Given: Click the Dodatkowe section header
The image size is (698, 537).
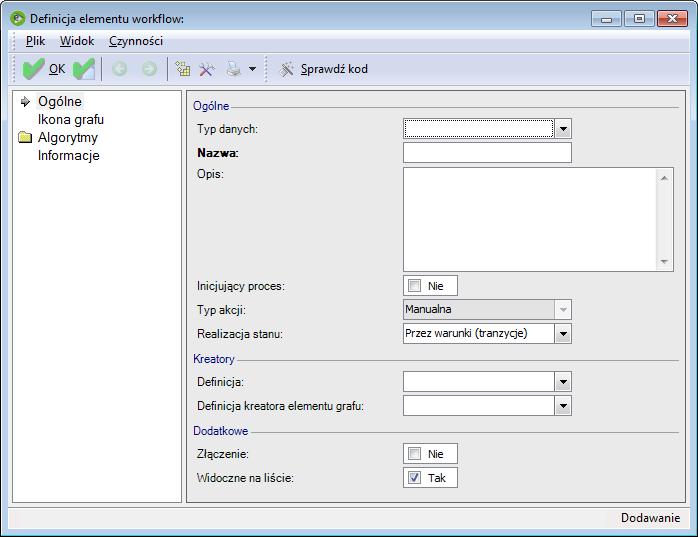Looking at the screenshot, I should pos(220,431).
